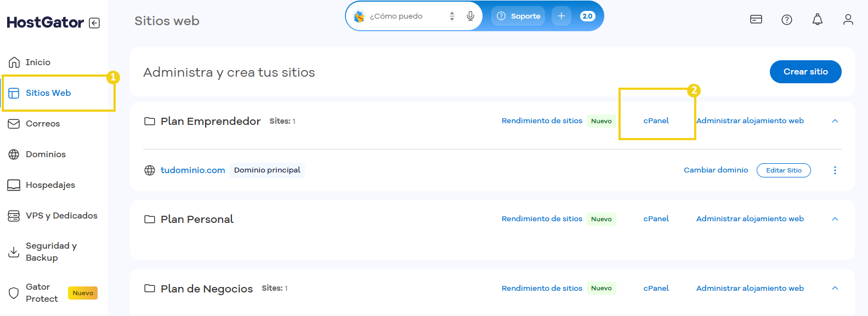Select Sitios Web in the sidebar
Viewport: 868px width, 316px height.
(48, 93)
